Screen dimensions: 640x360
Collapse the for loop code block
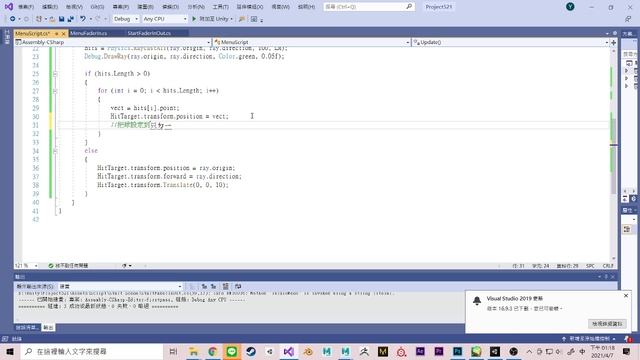tap(55, 91)
